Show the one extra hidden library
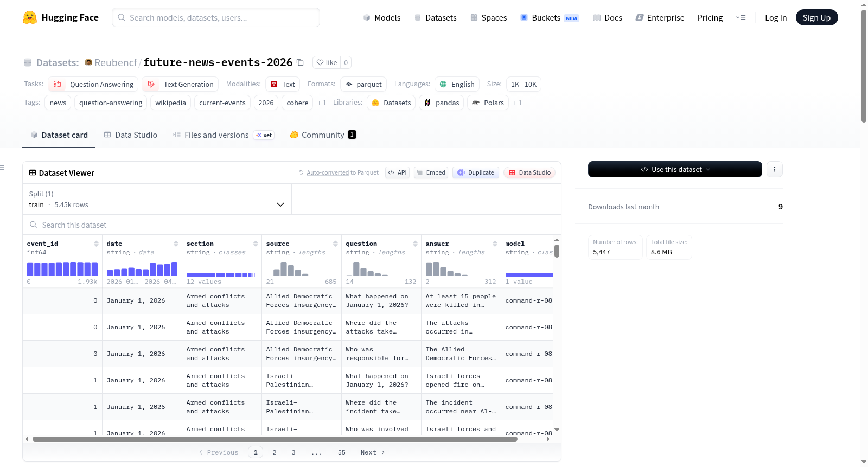868x467 pixels. click(x=518, y=103)
